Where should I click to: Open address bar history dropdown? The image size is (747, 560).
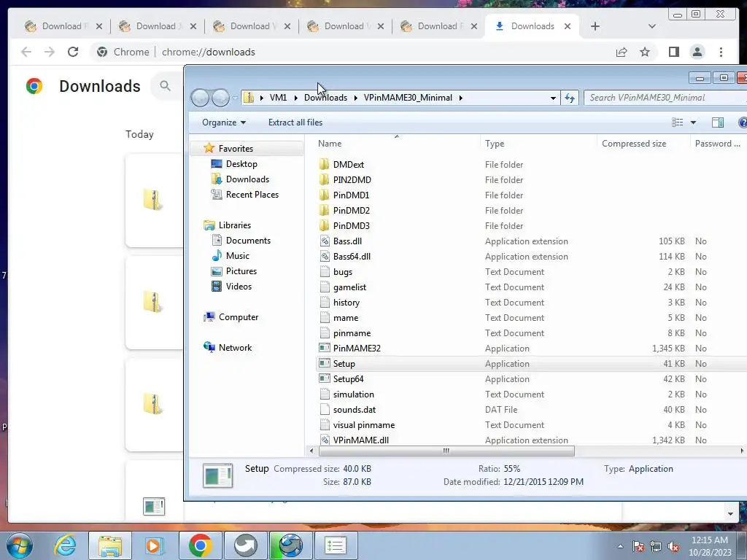tap(553, 98)
